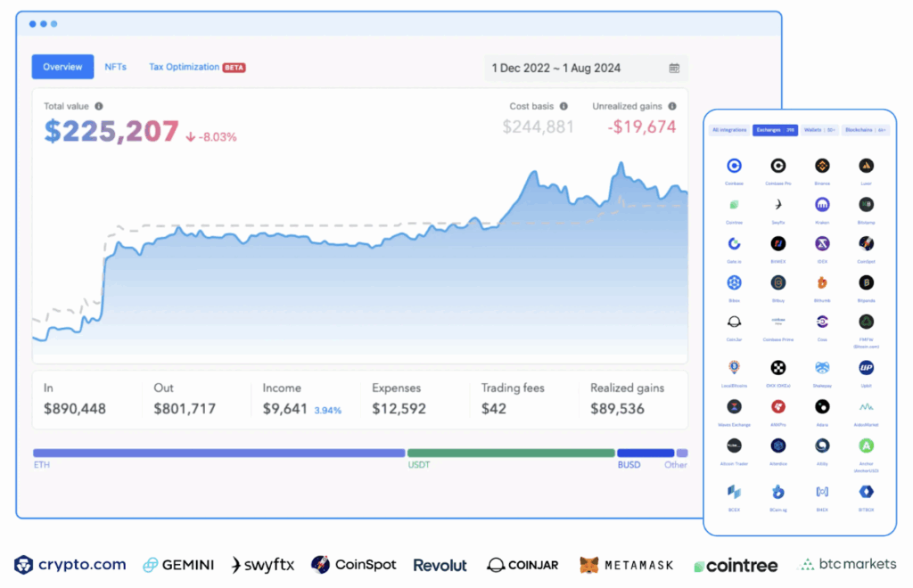The image size is (913, 588).
Task: Select the Coinbase Prime icon
Action: coord(777,322)
